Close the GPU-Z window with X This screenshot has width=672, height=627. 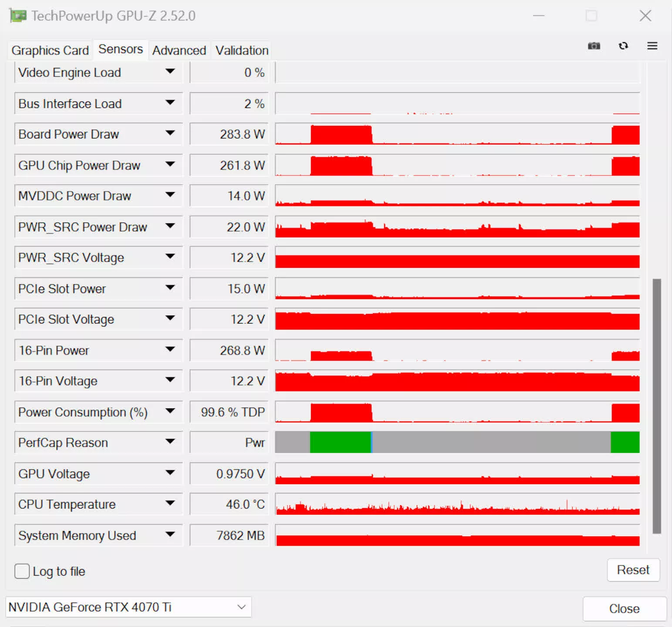click(645, 16)
